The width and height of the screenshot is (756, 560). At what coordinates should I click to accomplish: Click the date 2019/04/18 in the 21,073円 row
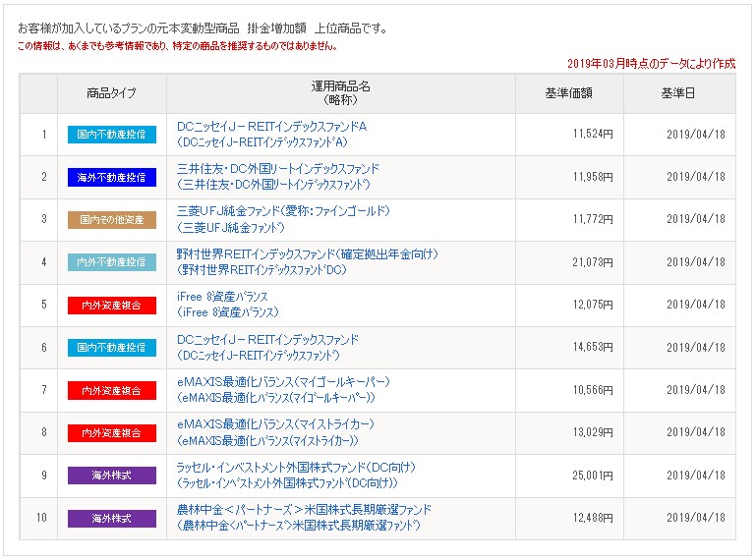coord(696,262)
